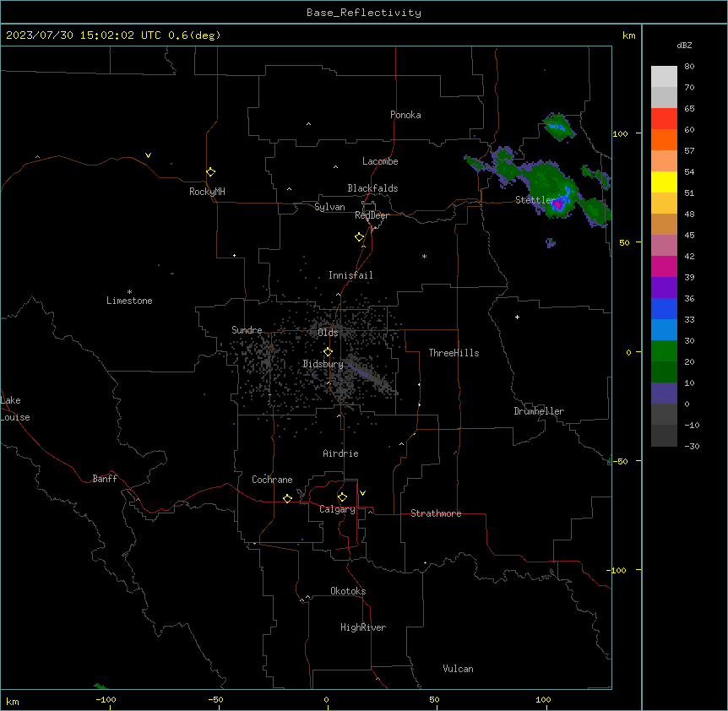Click the white plus marker north of Drumheller
The height and width of the screenshot is (711, 728).
[x=517, y=317]
